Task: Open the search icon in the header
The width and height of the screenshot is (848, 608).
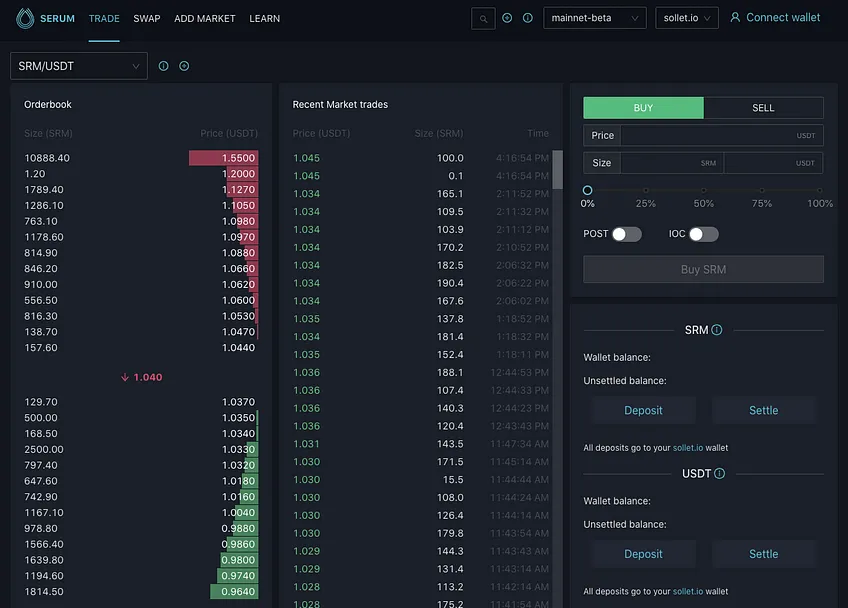Action: pyautogui.click(x=483, y=19)
